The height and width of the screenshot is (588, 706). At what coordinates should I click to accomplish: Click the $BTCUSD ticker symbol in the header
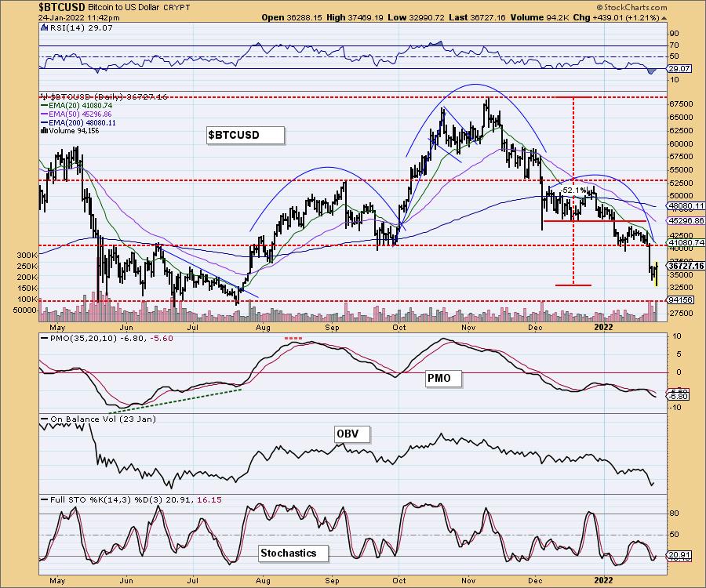pos(62,7)
